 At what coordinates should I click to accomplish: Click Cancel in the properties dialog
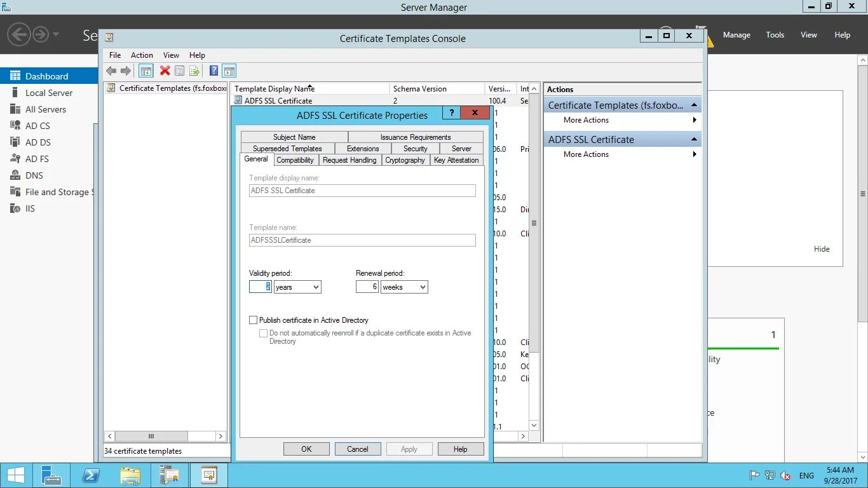click(358, 449)
